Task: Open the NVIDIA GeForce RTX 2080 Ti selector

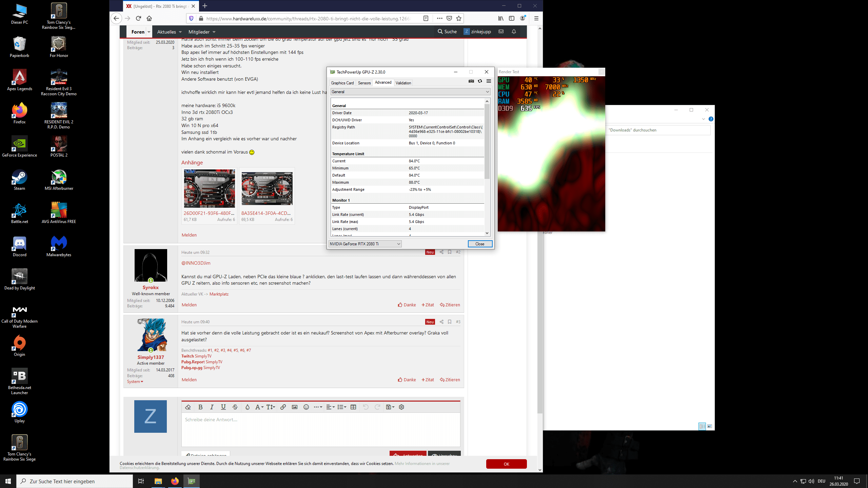Action: 365,244
